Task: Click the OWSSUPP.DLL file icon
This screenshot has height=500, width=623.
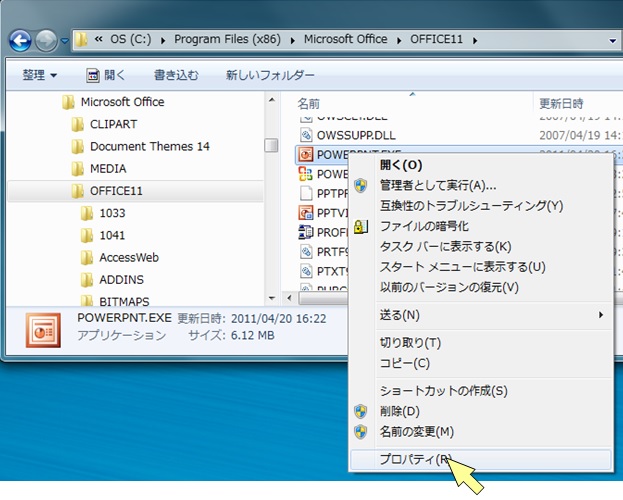Action: tap(306, 135)
